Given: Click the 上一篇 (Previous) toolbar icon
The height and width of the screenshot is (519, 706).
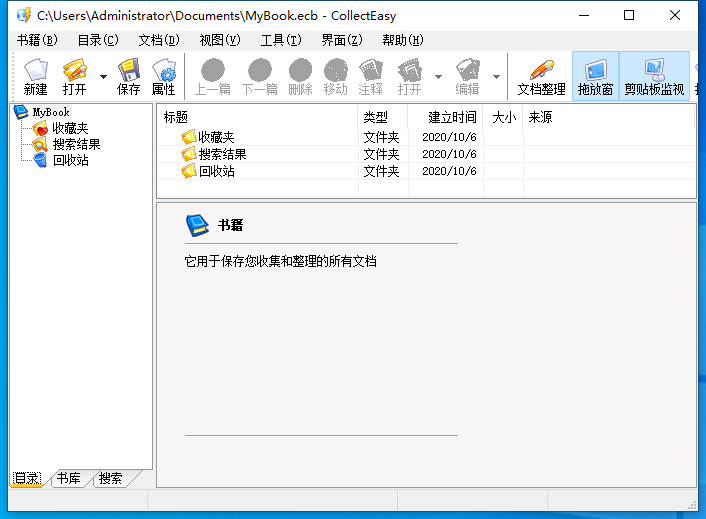Looking at the screenshot, I should point(213,76).
